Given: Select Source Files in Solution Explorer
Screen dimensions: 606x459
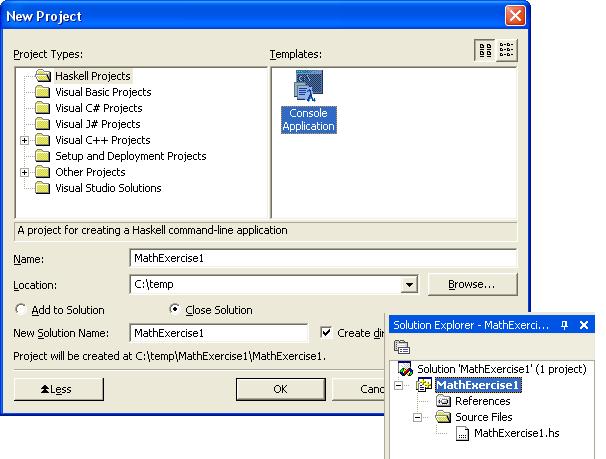Looking at the screenshot, I should [483, 417].
